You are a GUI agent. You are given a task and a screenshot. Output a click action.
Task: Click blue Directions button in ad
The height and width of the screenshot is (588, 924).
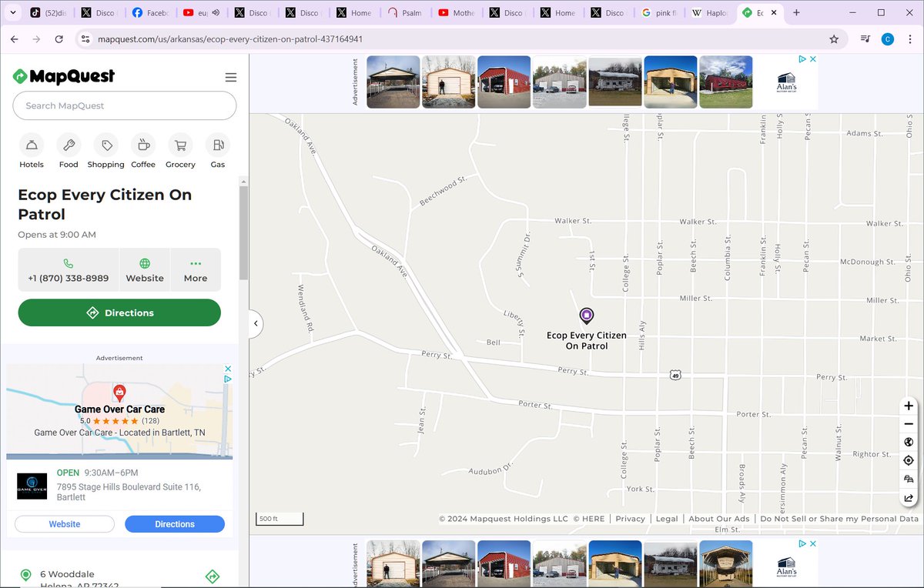pyautogui.click(x=175, y=524)
